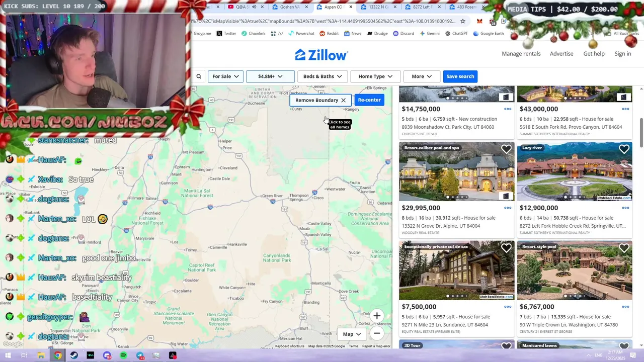Open the Drudge bookmark
Viewport: 644px width, 362px height.
[x=377, y=34]
